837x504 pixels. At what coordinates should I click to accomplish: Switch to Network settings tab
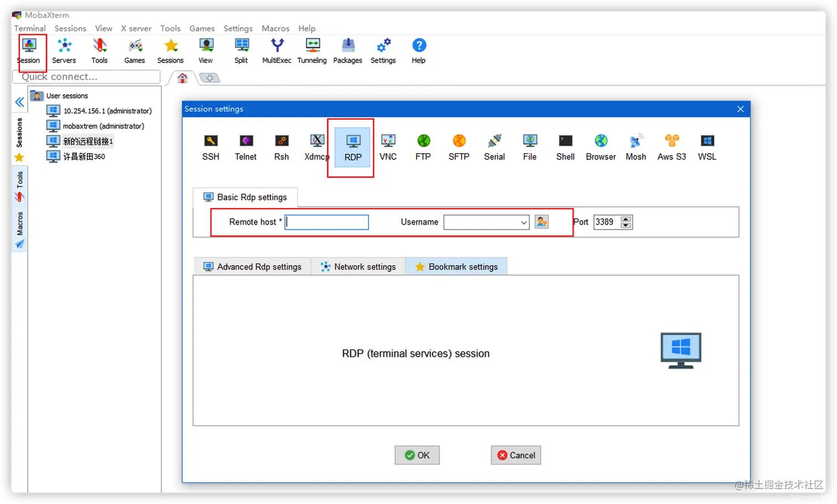click(x=358, y=267)
